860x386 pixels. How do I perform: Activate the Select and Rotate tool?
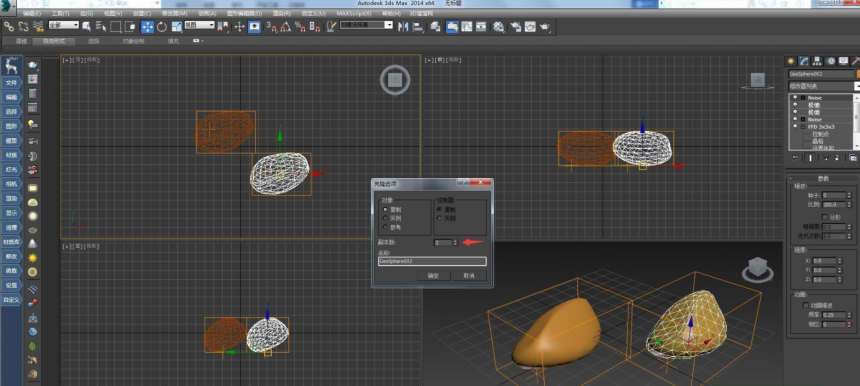162,26
